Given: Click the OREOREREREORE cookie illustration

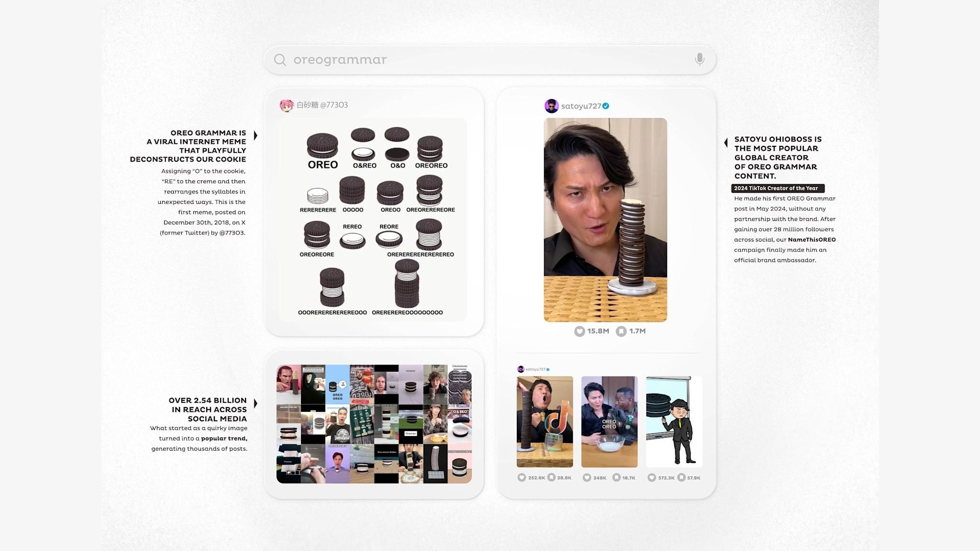Looking at the screenshot, I should tap(429, 190).
